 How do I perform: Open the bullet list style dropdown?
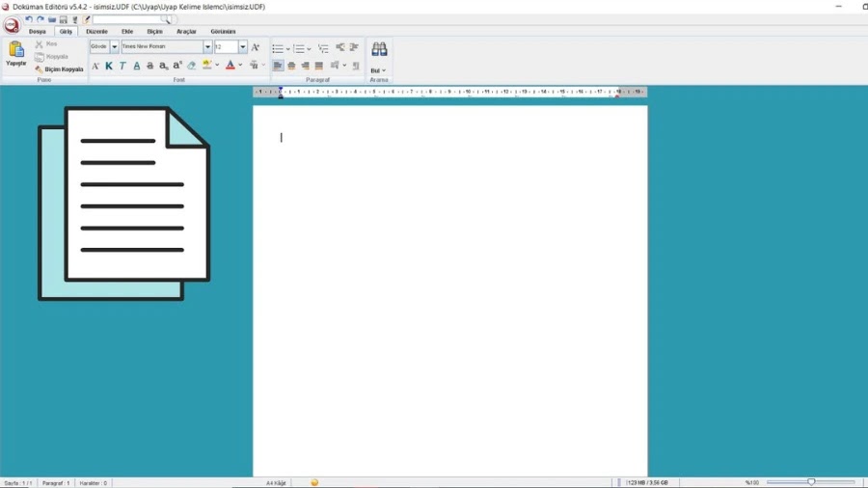[287, 49]
